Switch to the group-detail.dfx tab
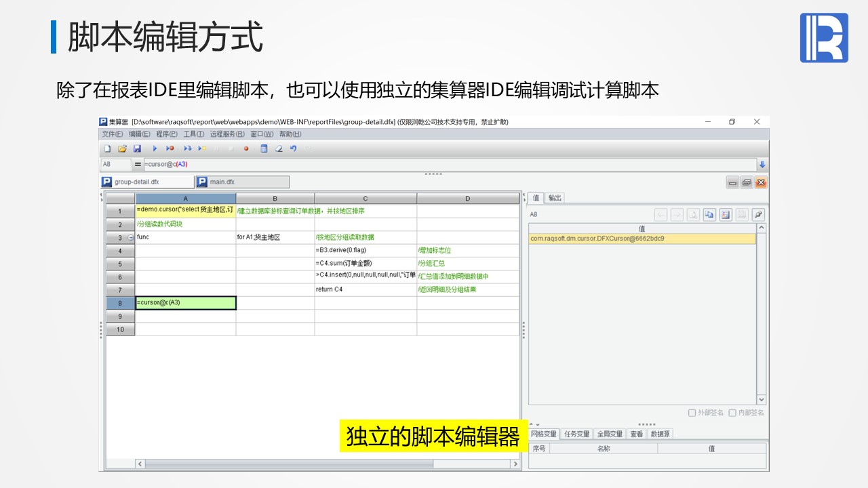Screen dimensions: 868x488 147,182
